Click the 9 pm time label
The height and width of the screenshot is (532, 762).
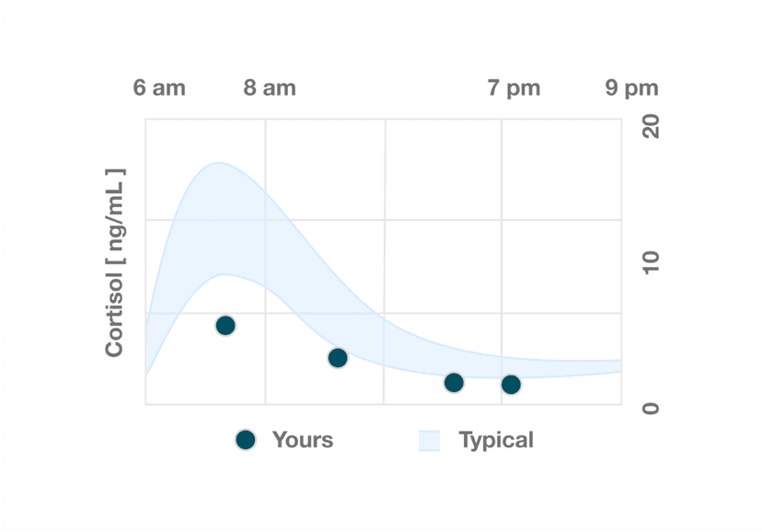pos(632,88)
